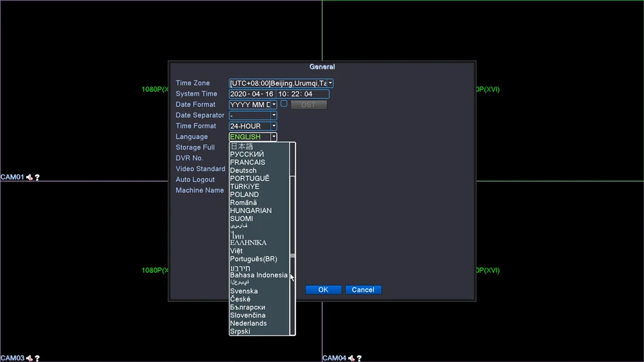The height and width of the screenshot is (362, 644).
Task: Click CAM04 question mark status icon
Action: click(x=360, y=359)
